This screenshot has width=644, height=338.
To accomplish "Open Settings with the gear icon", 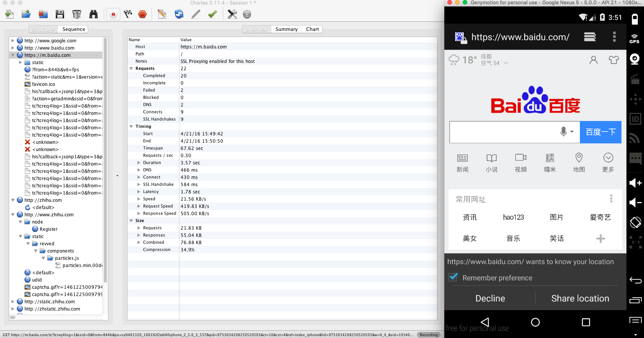I will tap(247, 14).
